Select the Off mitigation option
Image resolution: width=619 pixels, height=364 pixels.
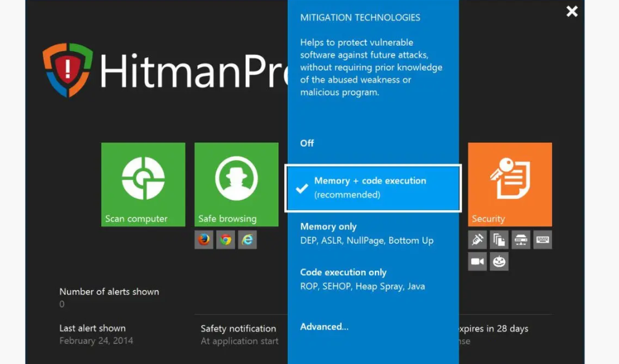(x=307, y=143)
